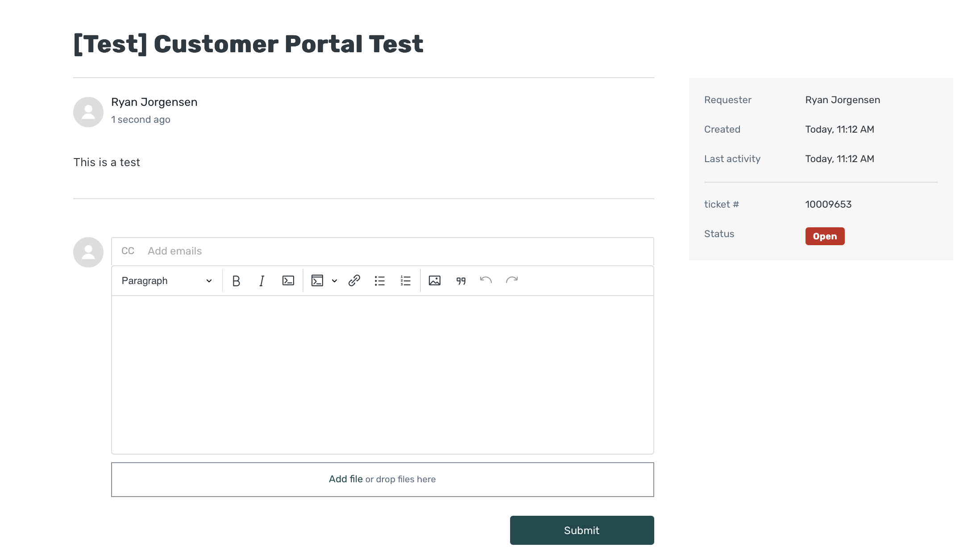Click inside the reply message body
980x560 pixels.
pyautogui.click(x=382, y=374)
